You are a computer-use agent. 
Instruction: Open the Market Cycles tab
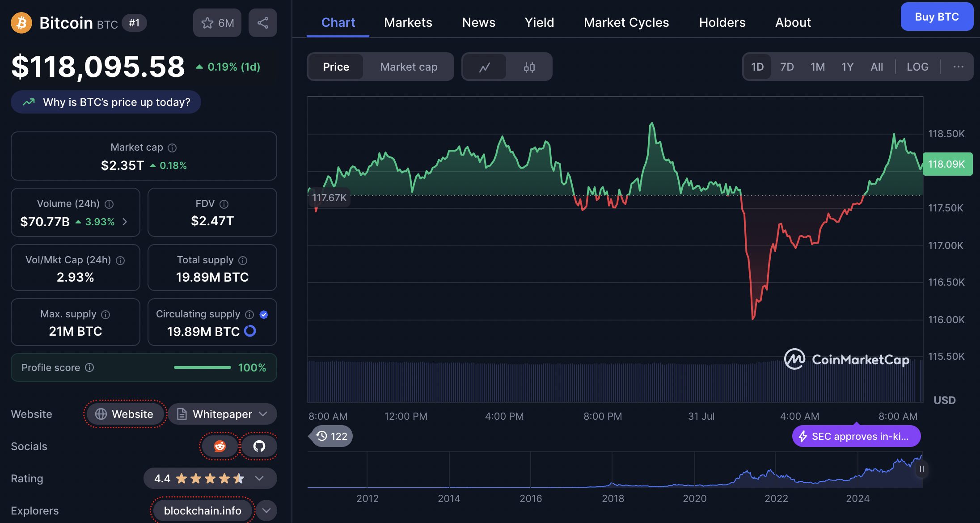[626, 22]
